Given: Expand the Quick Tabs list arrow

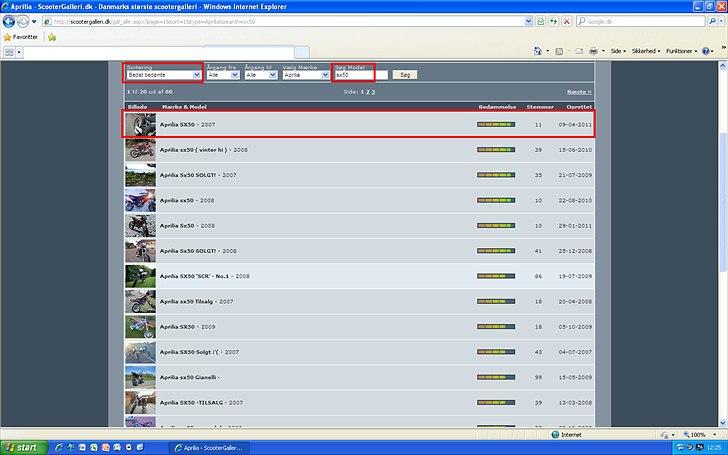Looking at the screenshot, I should click(19, 52).
